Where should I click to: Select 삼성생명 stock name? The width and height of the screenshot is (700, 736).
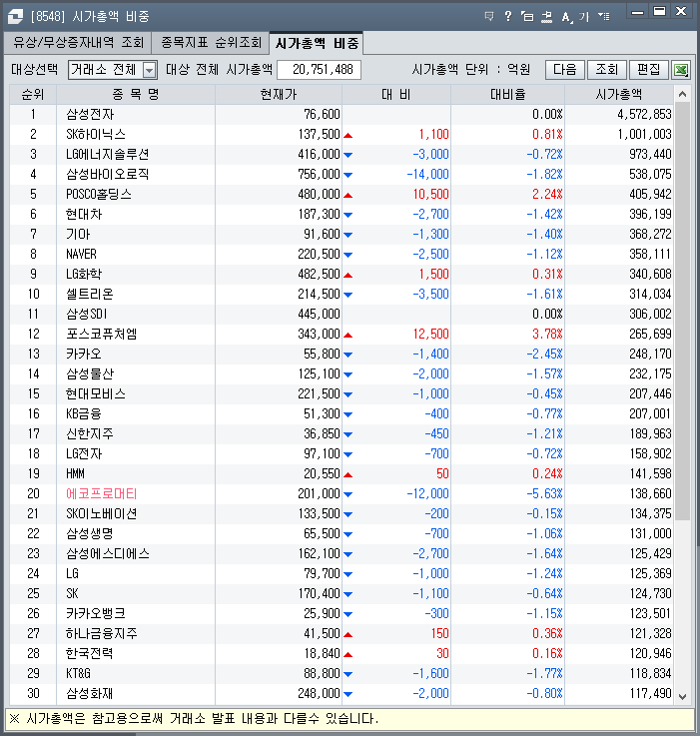pos(90,533)
